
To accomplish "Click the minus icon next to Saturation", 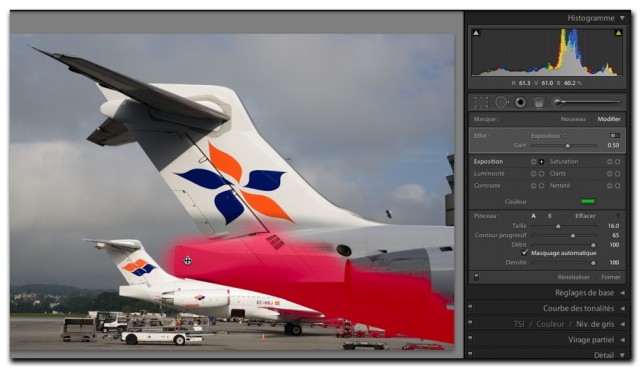I will 609,162.
